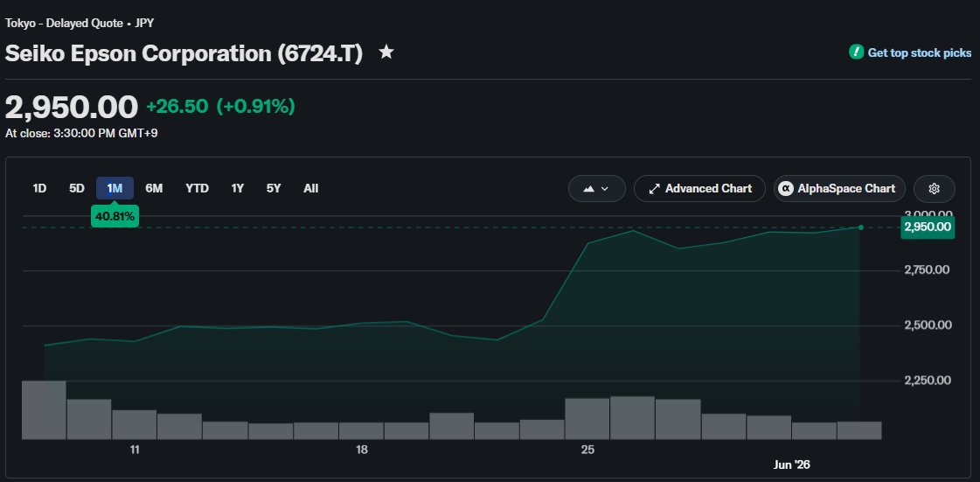Add Seiko Epson to watchlist star
The width and height of the screenshot is (980, 482).
[386, 52]
